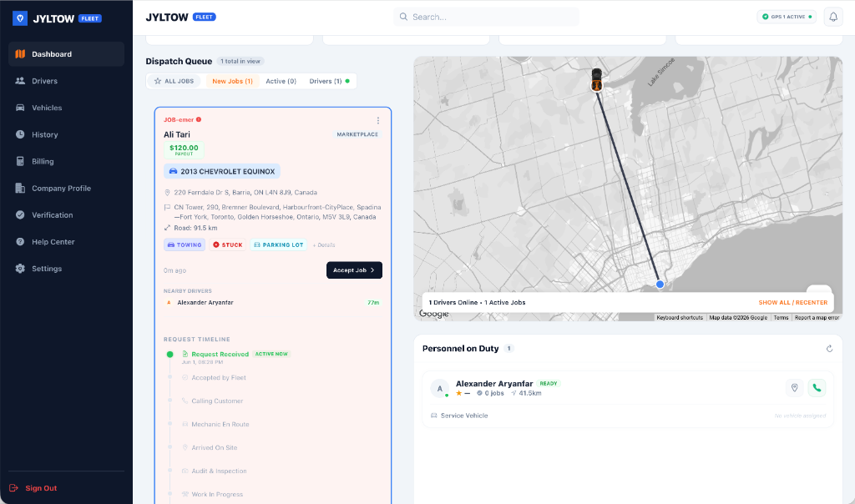855x504 pixels.
Task: Open the map Terms link
Action: (781, 317)
